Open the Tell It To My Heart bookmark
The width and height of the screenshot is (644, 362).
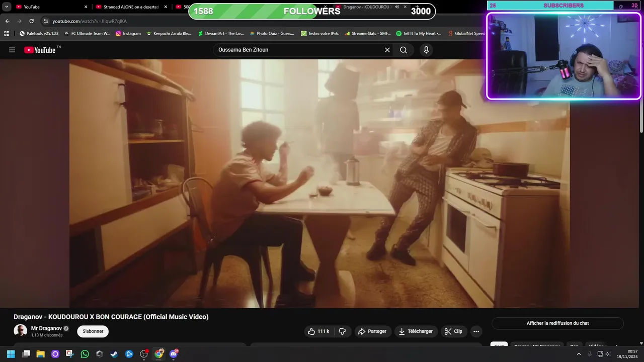pos(419,34)
